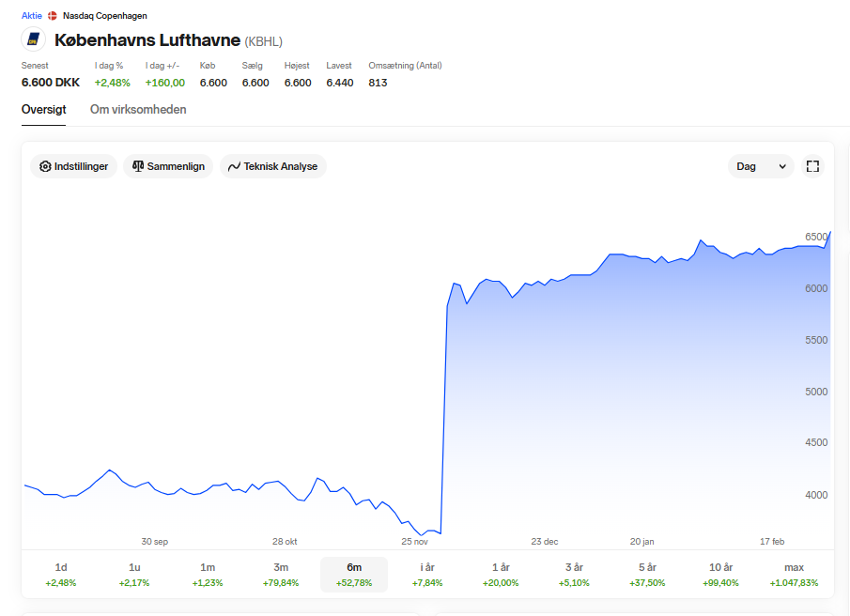Click the Københavns Lufthavne company logo
Screen dimensions: 850x616
click(33, 39)
